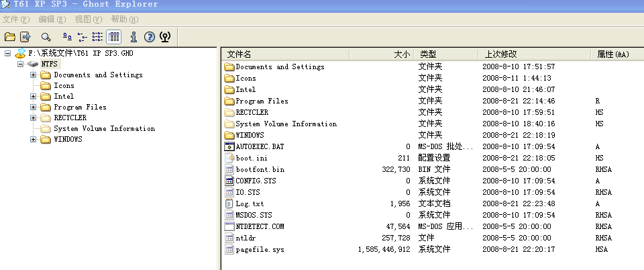
Task: Open the 视图(V) menu
Action: coord(89,19)
